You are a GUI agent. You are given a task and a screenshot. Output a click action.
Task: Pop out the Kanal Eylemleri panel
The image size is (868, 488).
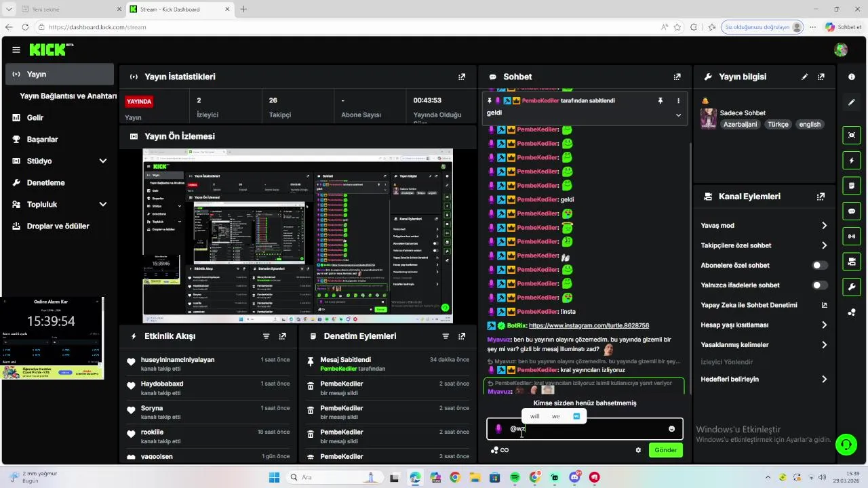[821, 197]
